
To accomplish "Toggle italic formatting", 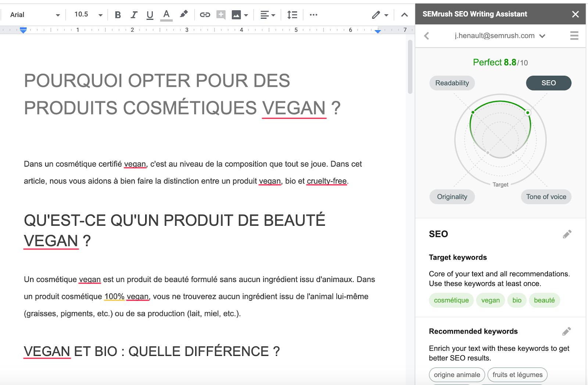I will click(134, 15).
